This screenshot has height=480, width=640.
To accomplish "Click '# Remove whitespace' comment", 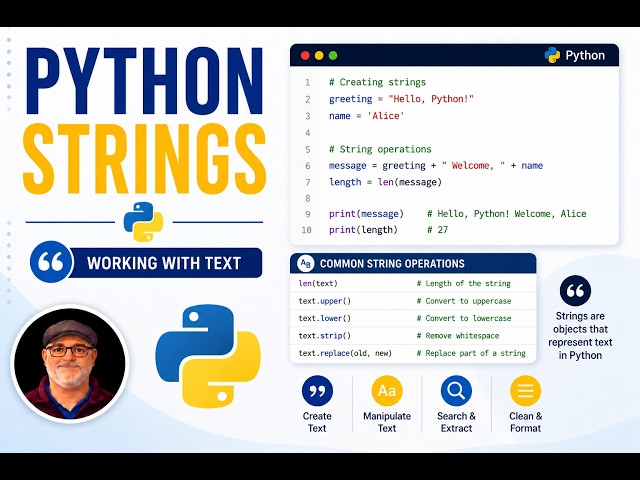I will (458, 336).
